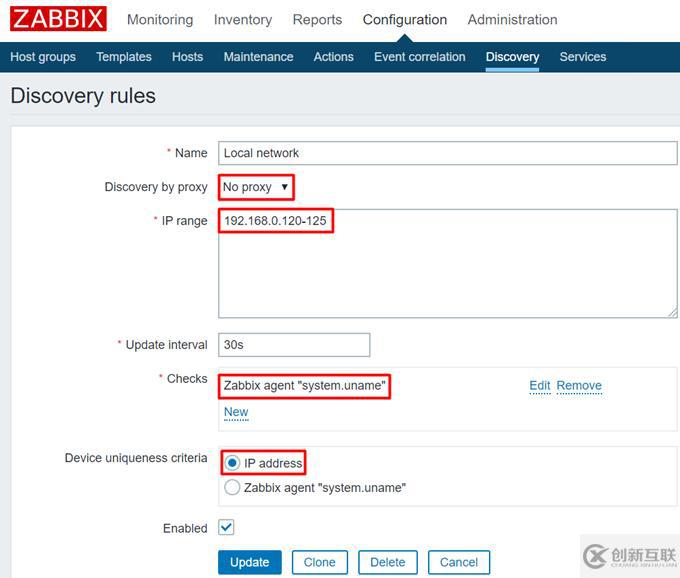Open the Reports menu
The image size is (680, 578).
coord(317,20)
